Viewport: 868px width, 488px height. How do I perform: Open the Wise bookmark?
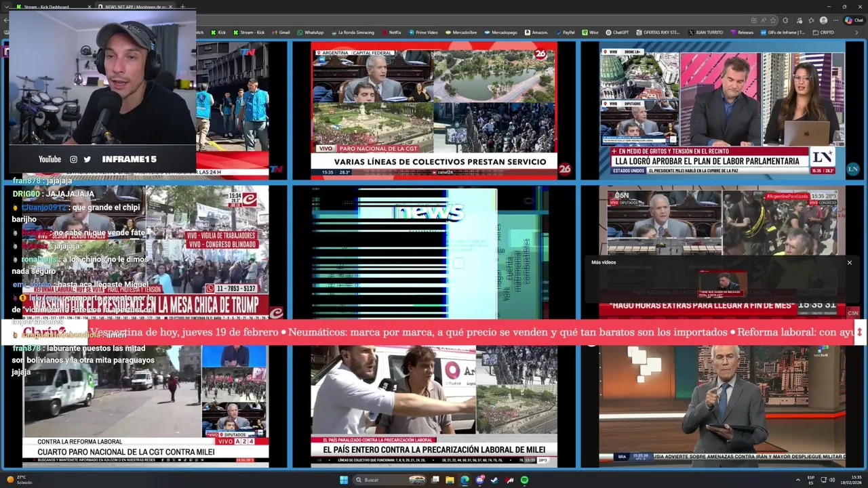590,32
